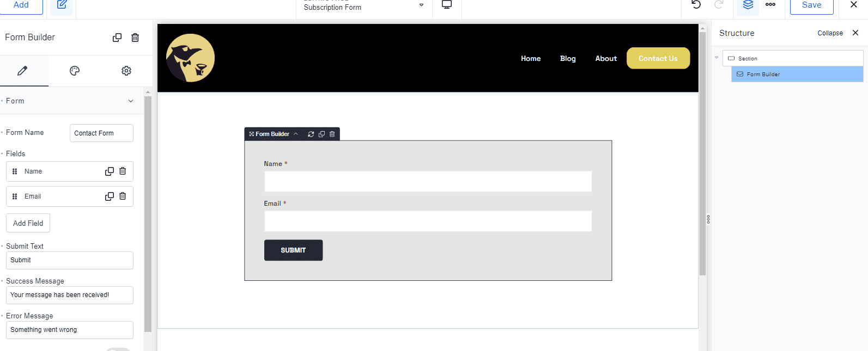This screenshot has width=868, height=351.
Task: Switch the desktop device preview icon
Action: click(x=447, y=5)
